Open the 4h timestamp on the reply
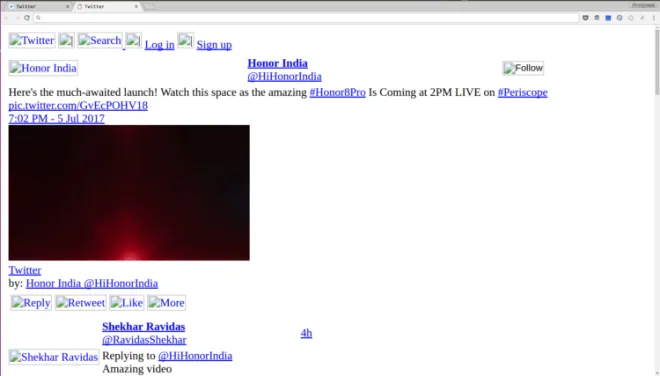The width and height of the screenshot is (660, 376). [x=306, y=333]
